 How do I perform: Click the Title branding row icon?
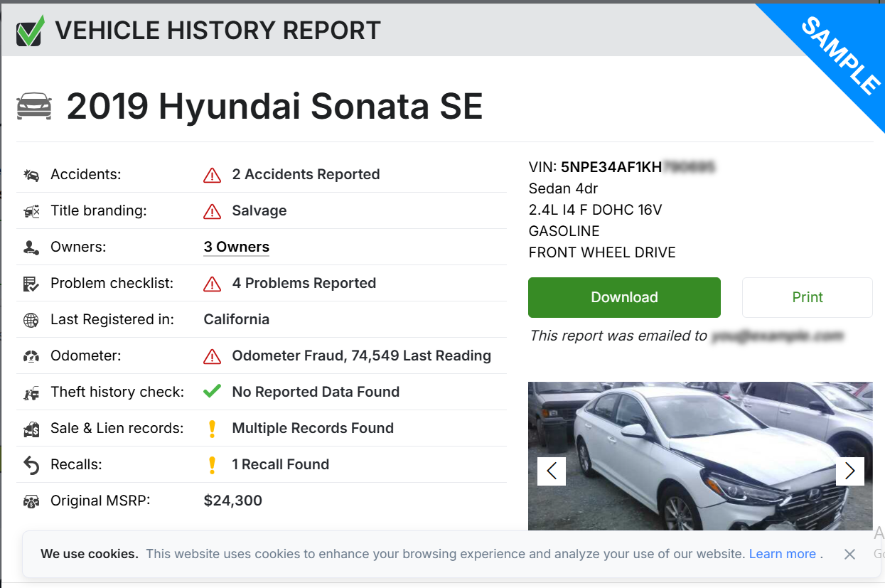pos(31,211)
